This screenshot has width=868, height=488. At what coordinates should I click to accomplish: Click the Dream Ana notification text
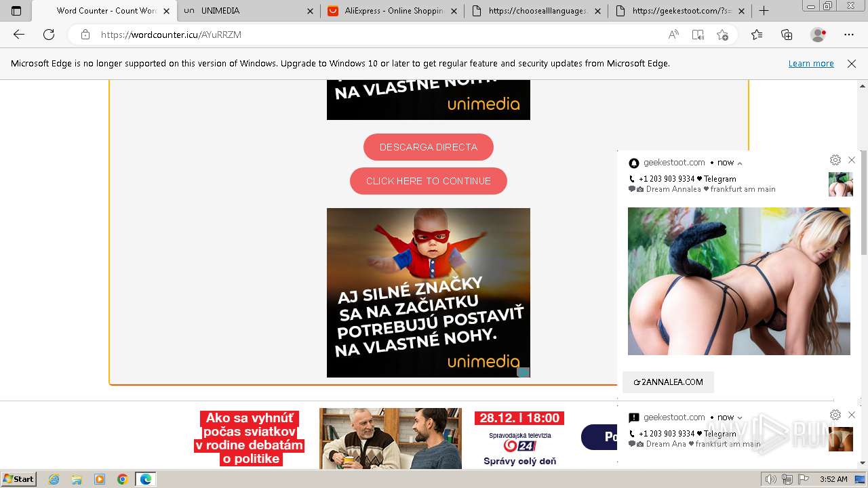point(696,444)
